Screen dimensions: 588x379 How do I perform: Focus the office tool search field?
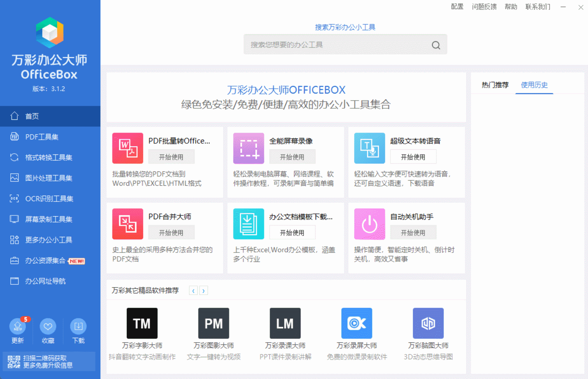pos(338,45)
